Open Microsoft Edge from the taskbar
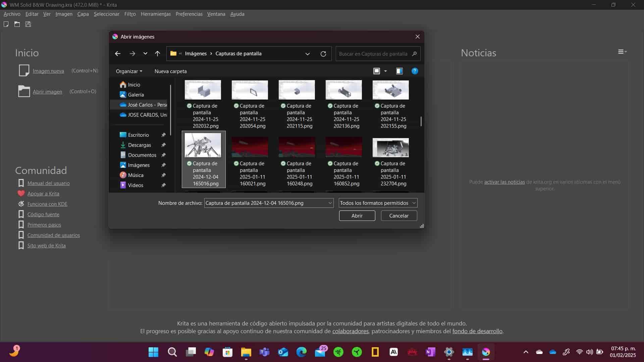 tap(302, 352)
